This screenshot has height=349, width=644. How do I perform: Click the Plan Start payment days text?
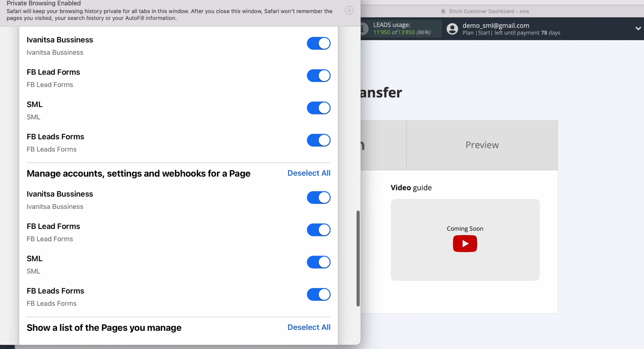tap(511, 33)
